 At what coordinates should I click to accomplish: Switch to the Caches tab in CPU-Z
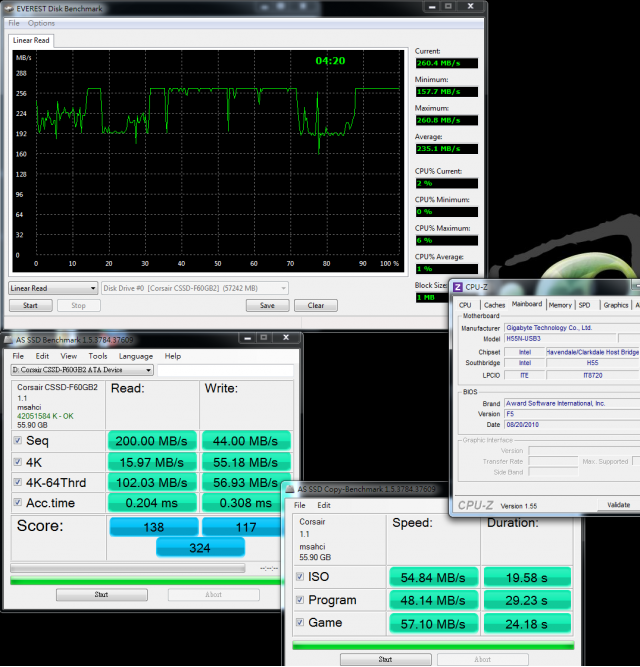click(x=494, y=305)
